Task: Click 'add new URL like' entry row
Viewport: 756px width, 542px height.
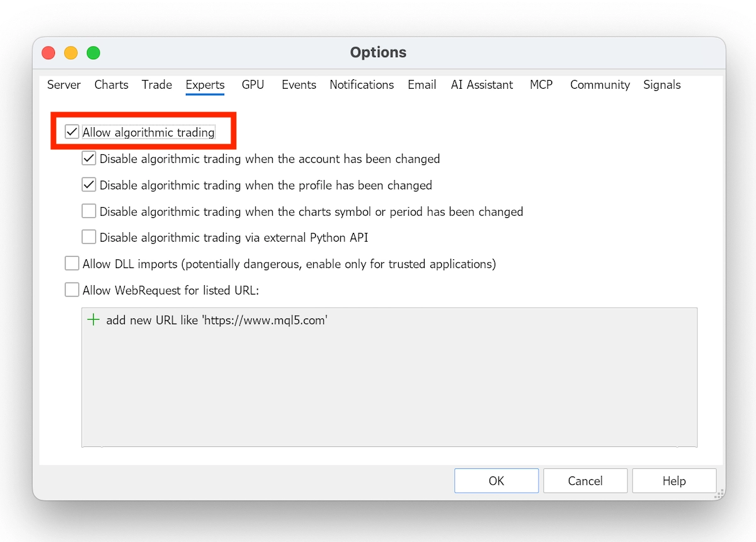Action: [x=389, y=320]
